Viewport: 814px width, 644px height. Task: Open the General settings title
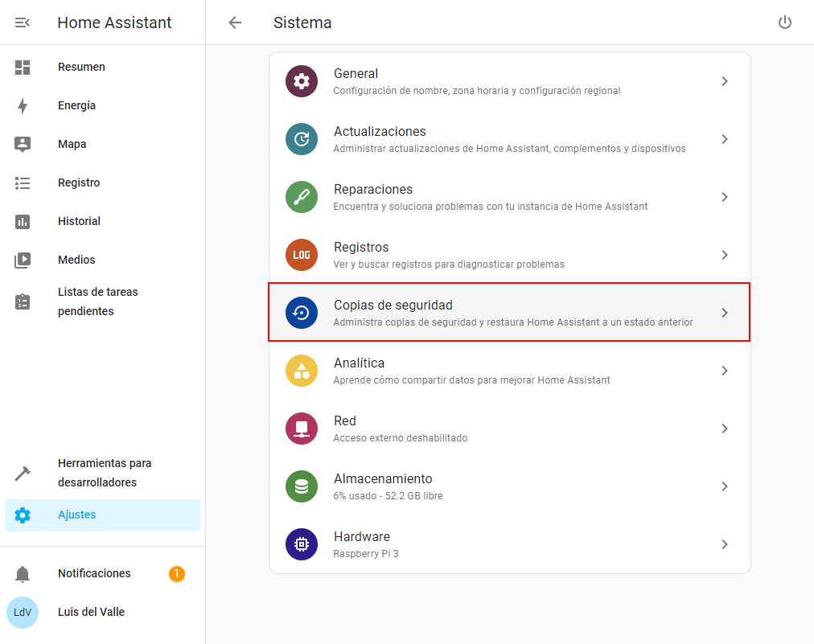356,74
